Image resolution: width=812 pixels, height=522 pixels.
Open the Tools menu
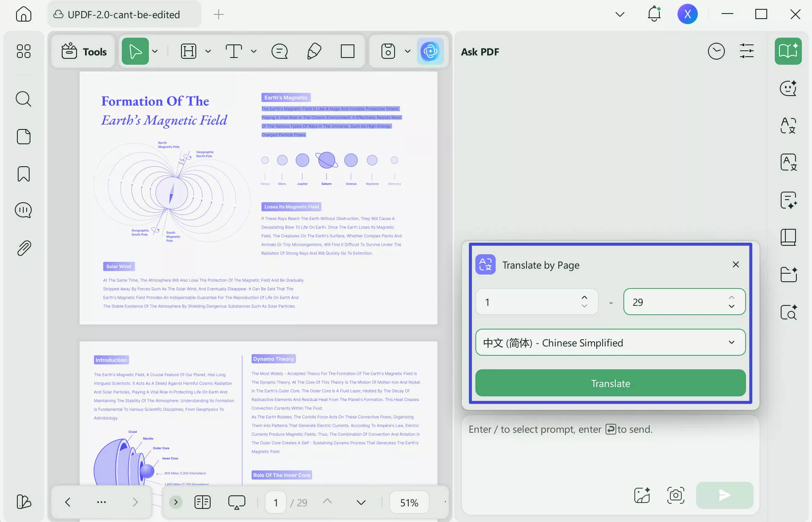tap(83, 51)
